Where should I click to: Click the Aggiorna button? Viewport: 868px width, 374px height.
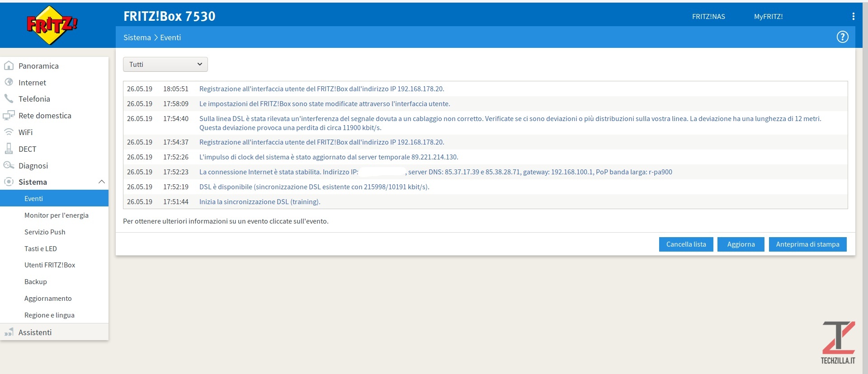point(741,244)
